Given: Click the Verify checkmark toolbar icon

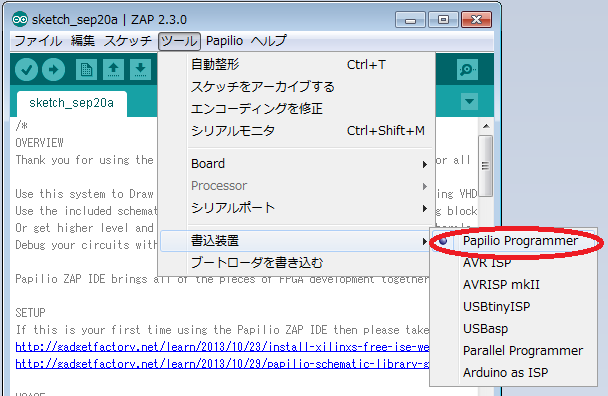Looking at the screenshot, I should tap(26, 70).
